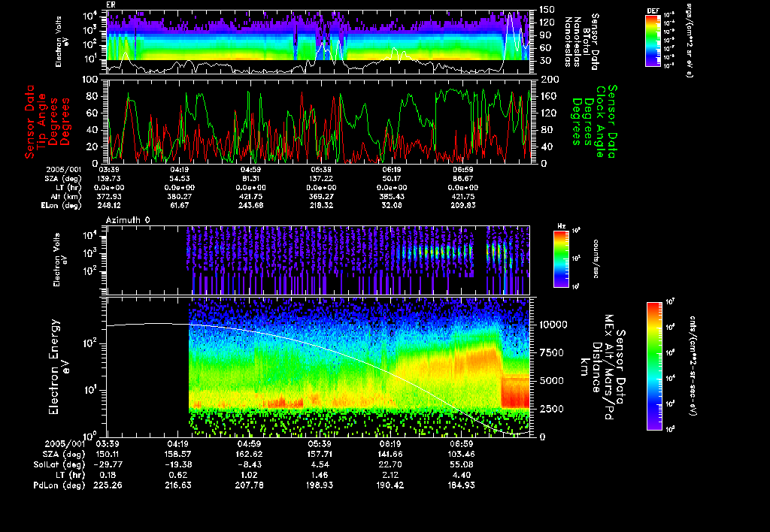Select PdLon value 198.93
The height and width of the screenshot is (532, 770).
point(319,485)
